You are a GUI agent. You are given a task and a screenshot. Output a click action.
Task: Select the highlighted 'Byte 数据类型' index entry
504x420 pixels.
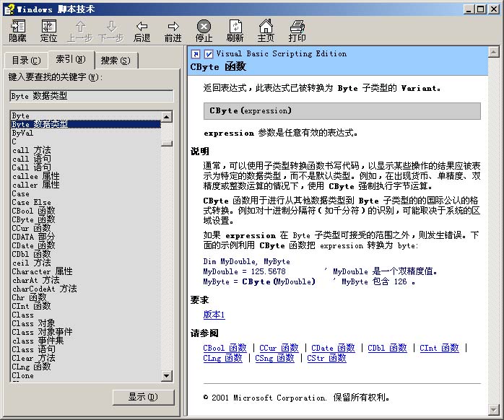coord(86,124)
